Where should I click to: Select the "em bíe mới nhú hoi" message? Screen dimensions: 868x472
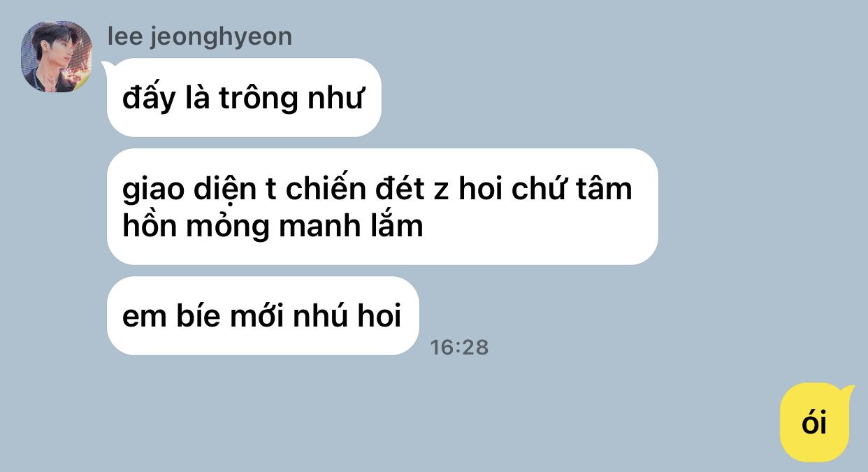(x=263, y=315)
